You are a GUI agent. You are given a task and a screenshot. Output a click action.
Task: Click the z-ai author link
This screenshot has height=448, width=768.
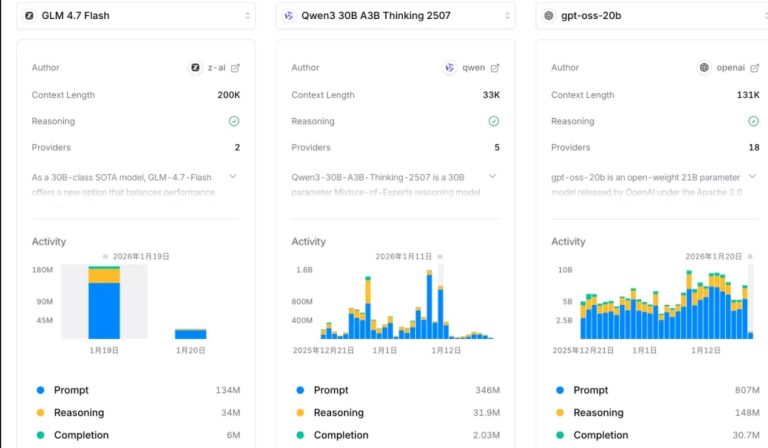pyautogui.click(x=216, y=68)
